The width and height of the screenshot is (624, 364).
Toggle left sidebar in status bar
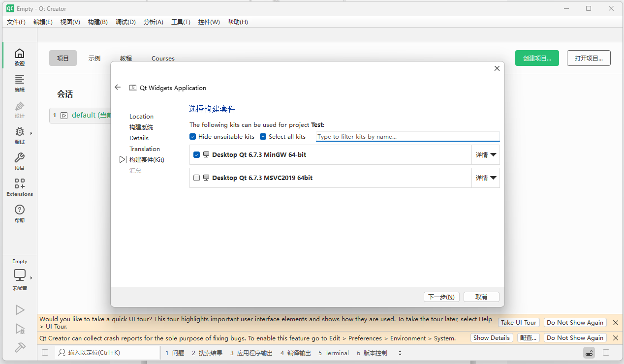point(45,353)
